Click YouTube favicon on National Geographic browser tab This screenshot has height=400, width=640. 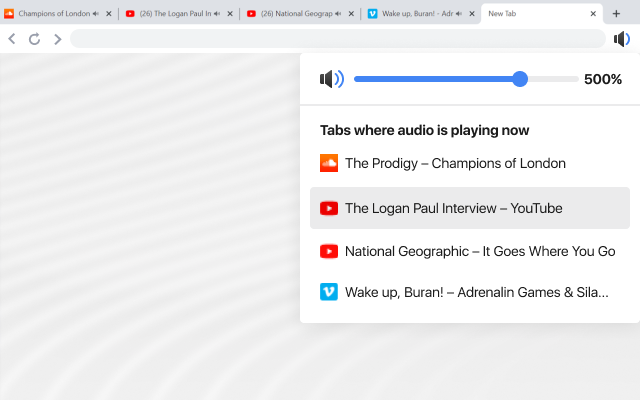click(x=251, y=13)
